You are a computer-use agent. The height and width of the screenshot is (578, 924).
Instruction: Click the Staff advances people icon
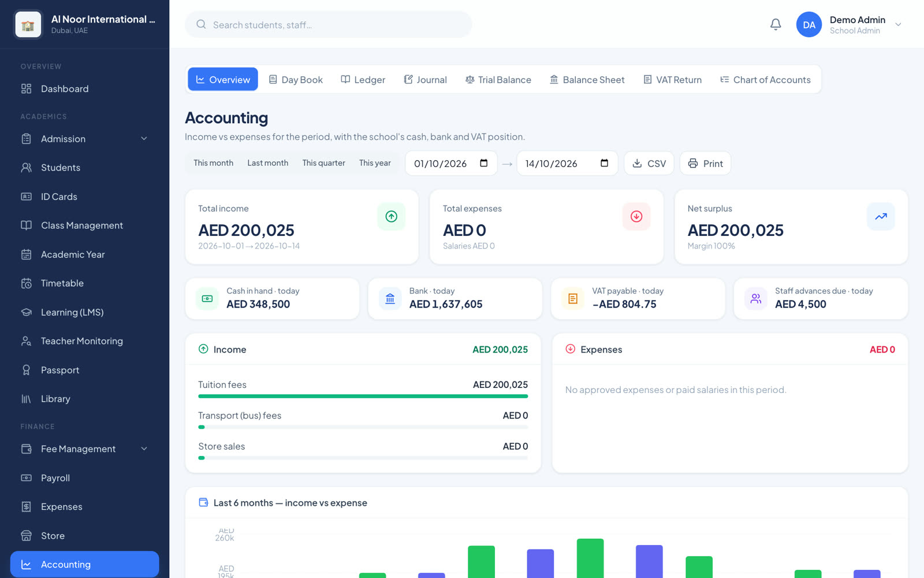tap(755, 298)
